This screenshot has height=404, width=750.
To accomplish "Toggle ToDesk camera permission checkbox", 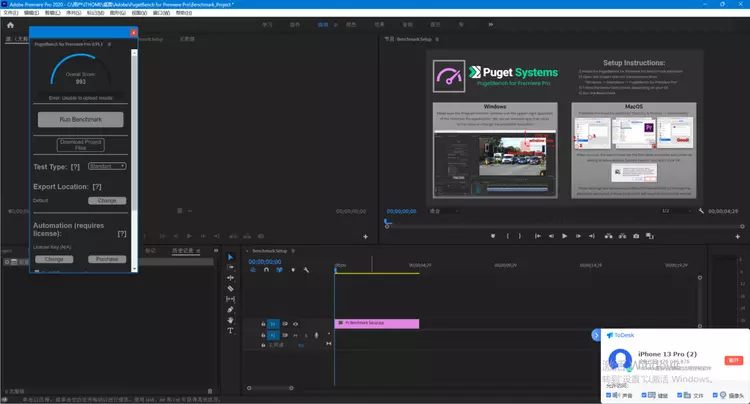I will click(715, 395).
